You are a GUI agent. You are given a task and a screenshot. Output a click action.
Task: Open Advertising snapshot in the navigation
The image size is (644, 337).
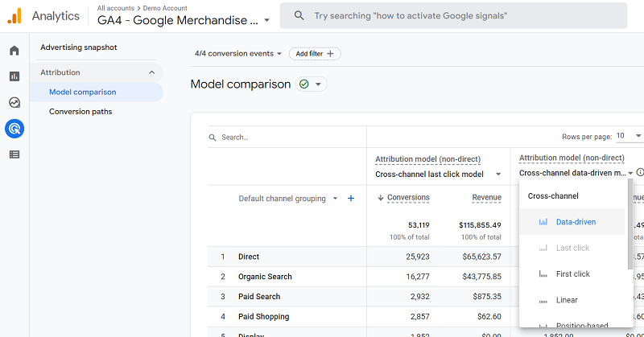[x=78, y=47]
